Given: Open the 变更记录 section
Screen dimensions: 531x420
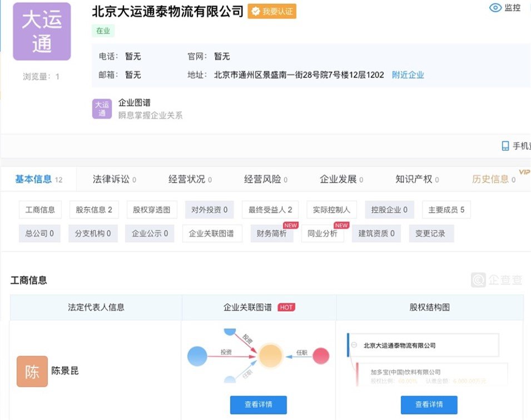Looking at the screenshot, I should [x=430, y=234].
